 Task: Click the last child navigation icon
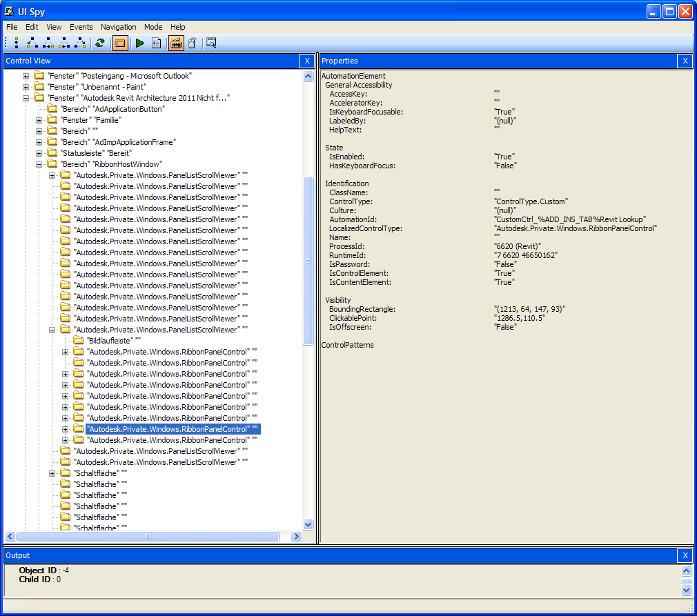[81, 43]
